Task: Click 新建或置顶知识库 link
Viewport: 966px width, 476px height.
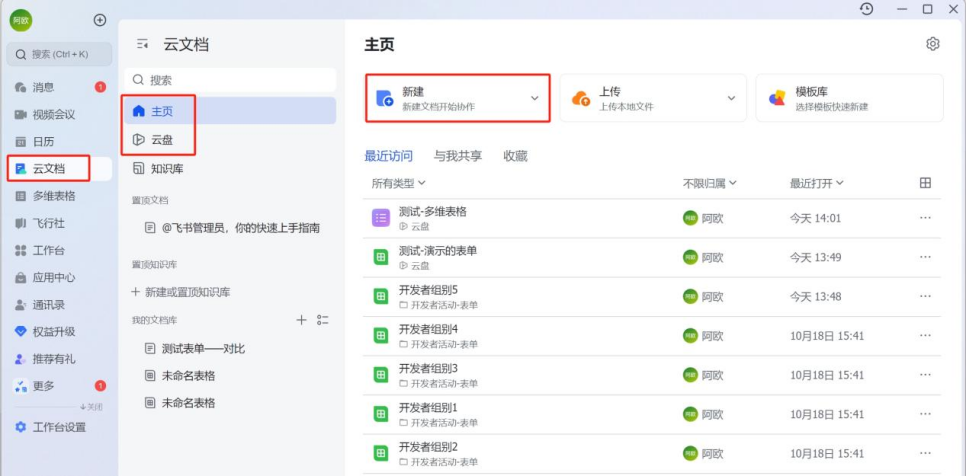Action: pyautogui.click(x=187, y=292)
